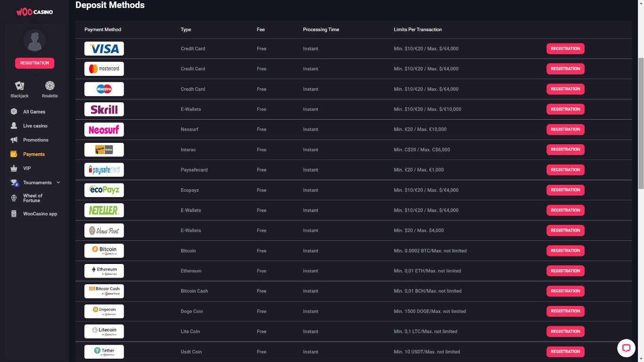Click the Promotions megaphone icon
The image size is (644, 362).
pyautogui.click(x=14, y=140)
